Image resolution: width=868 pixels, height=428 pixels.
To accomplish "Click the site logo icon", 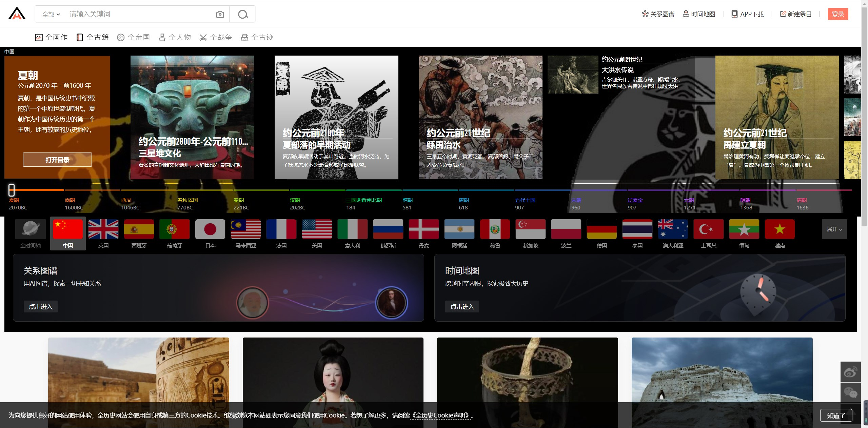I will 17,14.
